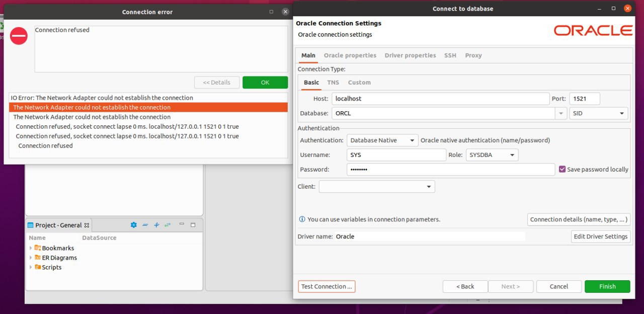The image size is (644, 314).
Task: Select the TNS connection type tab
Action: [x=333, y=83]
